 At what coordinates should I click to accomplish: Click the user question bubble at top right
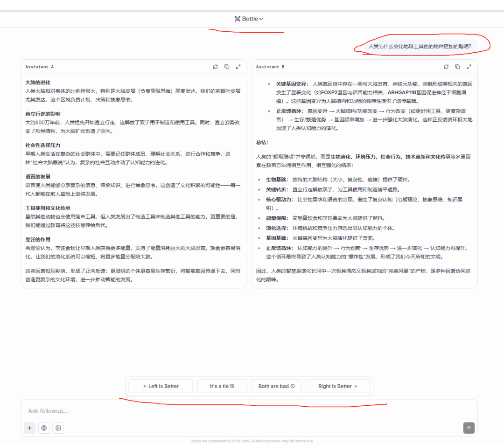(420, 46)
